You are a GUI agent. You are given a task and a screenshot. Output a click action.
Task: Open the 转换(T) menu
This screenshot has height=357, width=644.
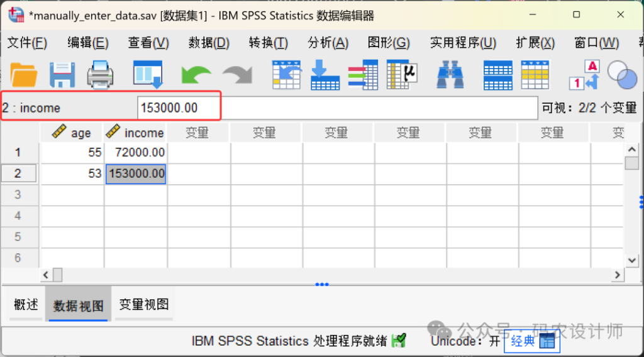point(268,43)
